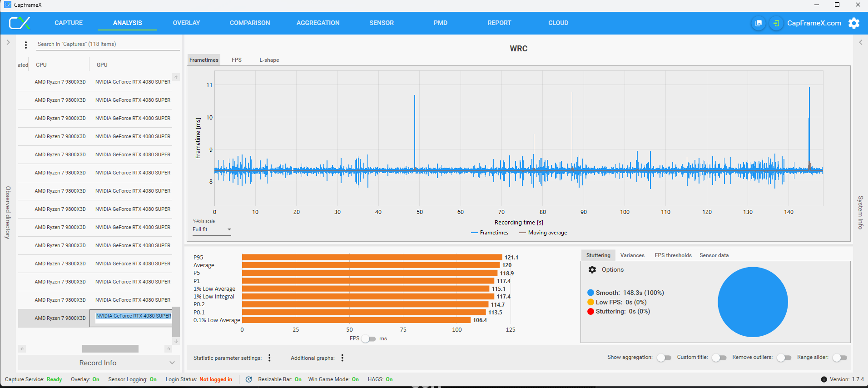Turn on Remove outliers toggle
Viewport: 868px width, 388px height.
point(784,358)
